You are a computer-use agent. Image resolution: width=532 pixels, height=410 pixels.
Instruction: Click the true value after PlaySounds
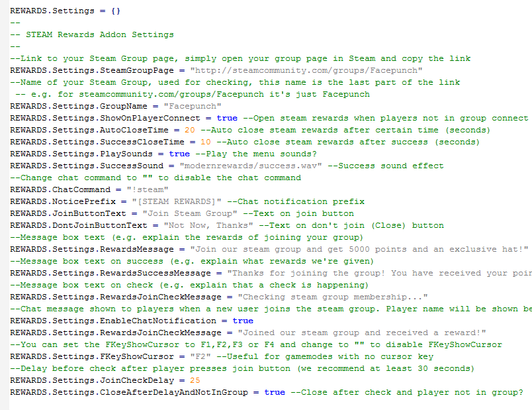coord(179,154)
